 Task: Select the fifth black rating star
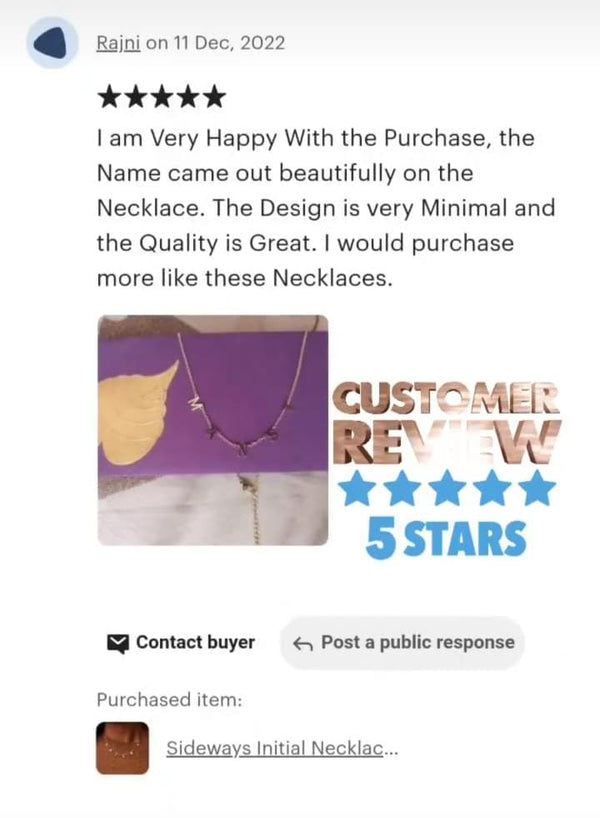click(214, 97)
